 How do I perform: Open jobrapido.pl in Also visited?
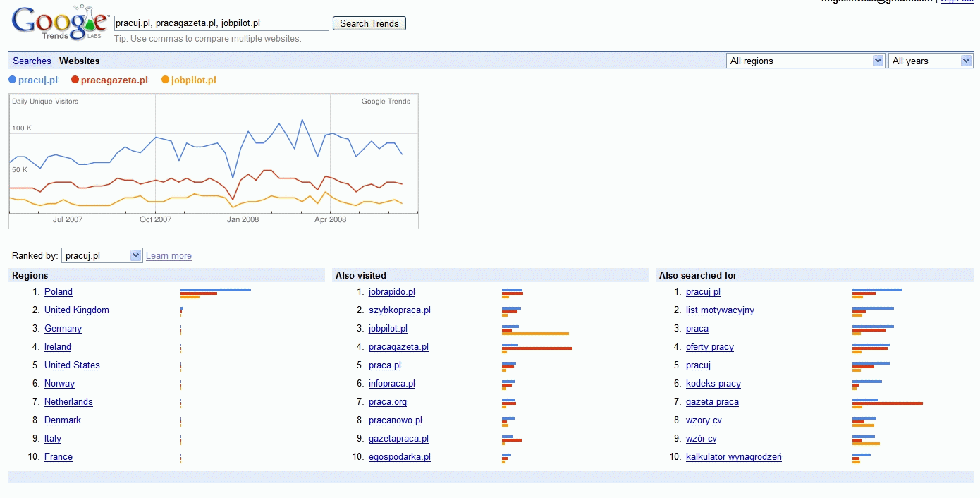[392, 292]
